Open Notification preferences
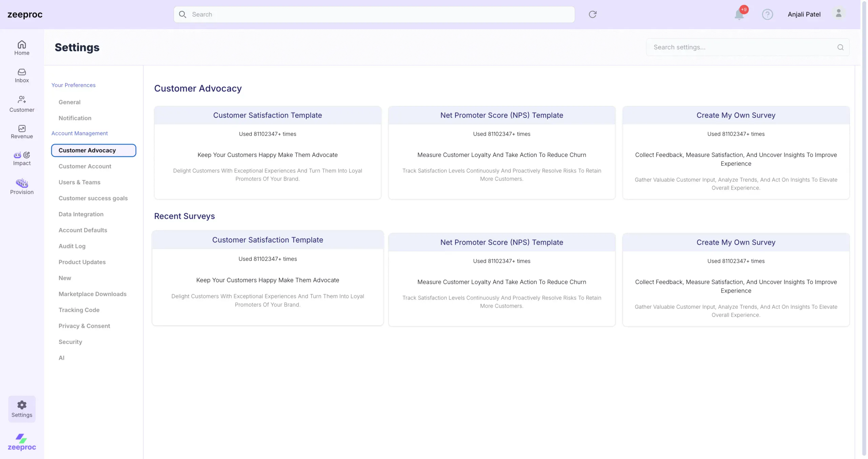Screen dimensions: 868x459 75,118
